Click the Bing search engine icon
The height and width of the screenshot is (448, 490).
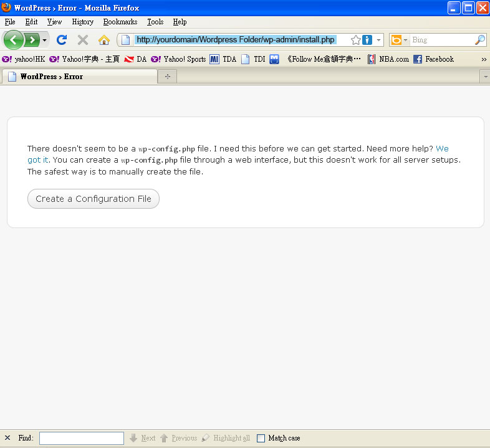point(396,40)
